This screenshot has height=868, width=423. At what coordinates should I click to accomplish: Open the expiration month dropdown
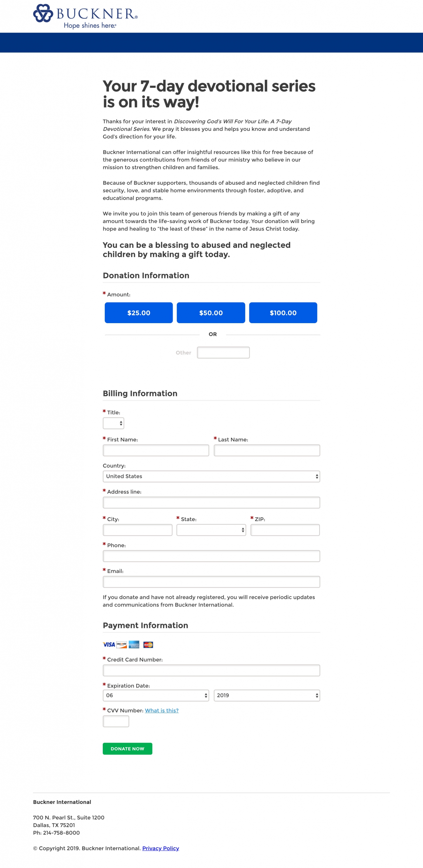point(156,695)
